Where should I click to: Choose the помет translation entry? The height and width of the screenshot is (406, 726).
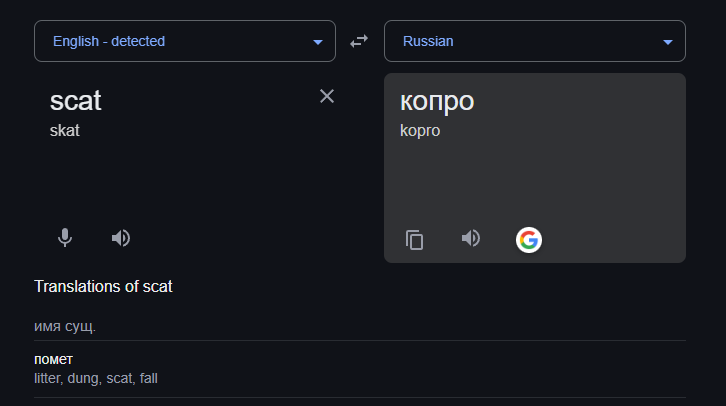click(x=54, y=359)
